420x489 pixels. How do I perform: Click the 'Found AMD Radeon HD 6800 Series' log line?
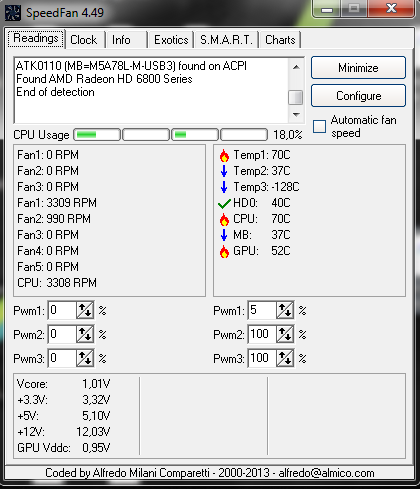[104, 79]
